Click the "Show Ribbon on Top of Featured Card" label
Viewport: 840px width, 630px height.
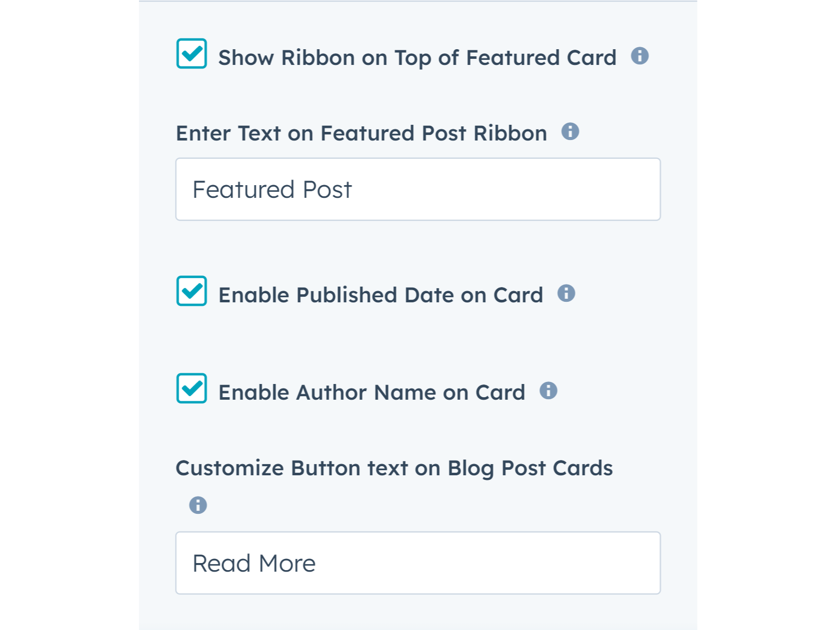click(x=416, y=57)
